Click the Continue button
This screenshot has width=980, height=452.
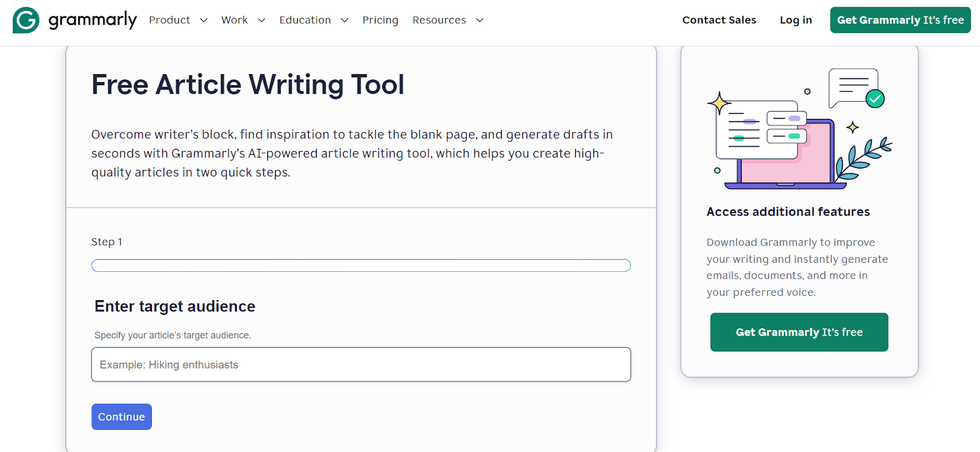[x=122, y=416]
